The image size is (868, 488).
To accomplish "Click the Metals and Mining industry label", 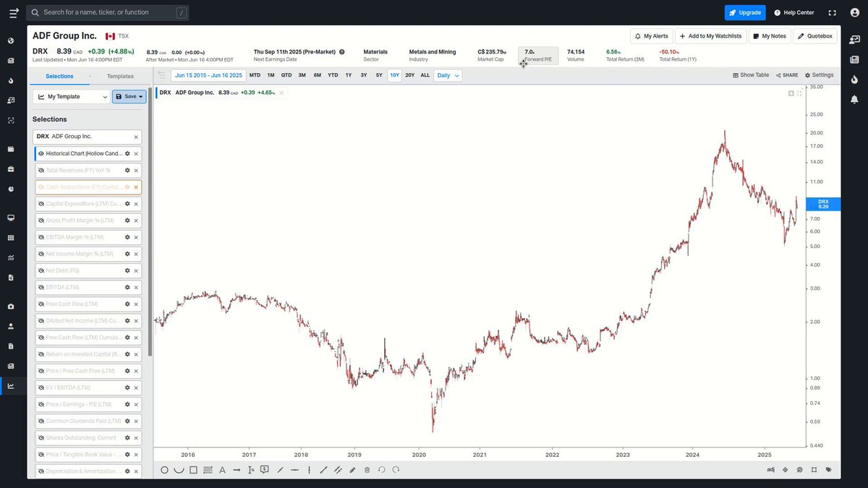I will (x=433, y=52).
